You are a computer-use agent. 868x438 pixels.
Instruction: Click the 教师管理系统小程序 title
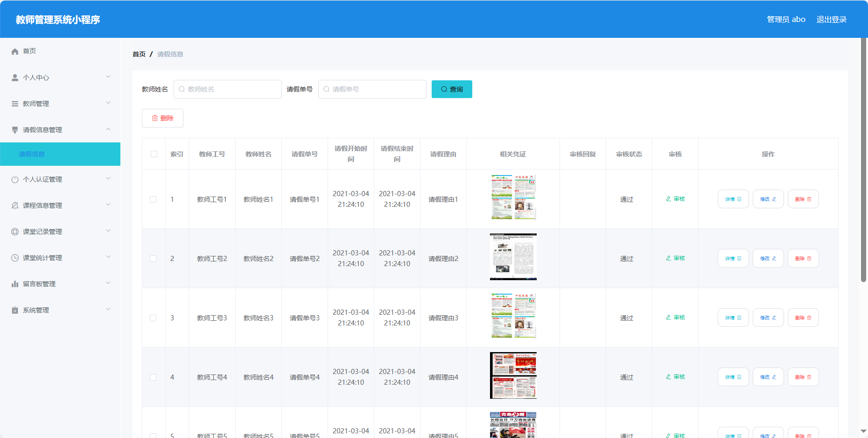pos(58,20)
